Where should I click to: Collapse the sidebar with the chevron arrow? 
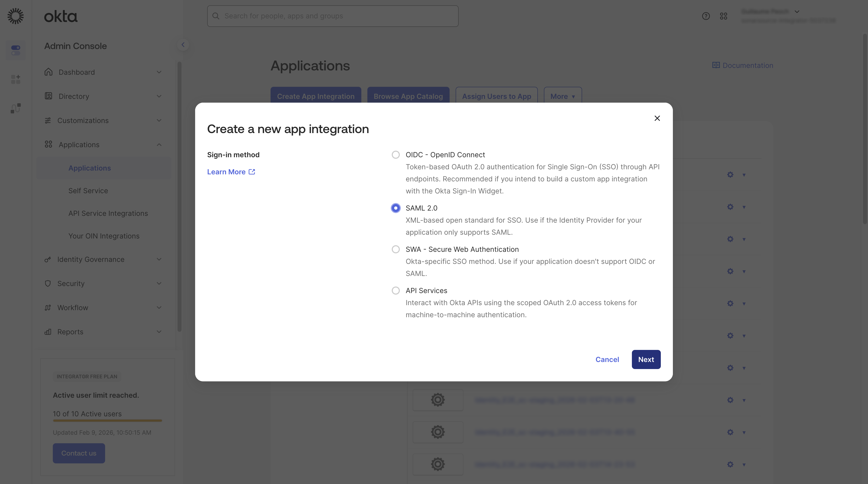pyautogui.click(x=183, y=45)
